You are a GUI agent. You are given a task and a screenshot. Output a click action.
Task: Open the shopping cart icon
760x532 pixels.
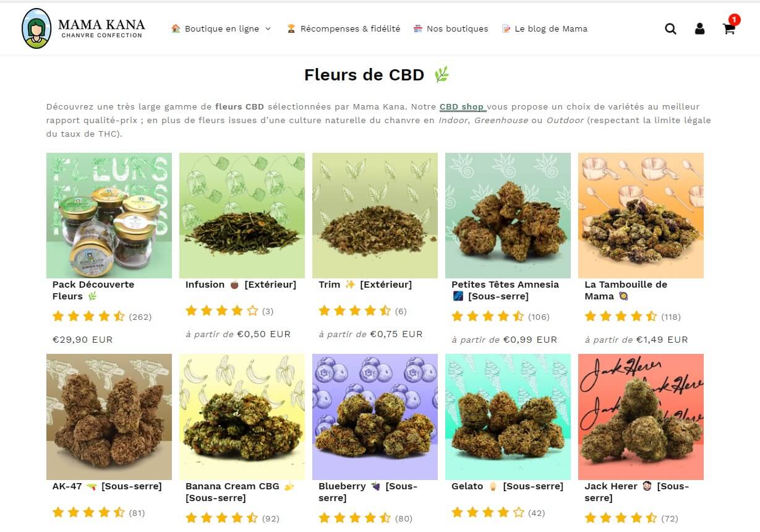pyautogui.click(x=729, y=28)
